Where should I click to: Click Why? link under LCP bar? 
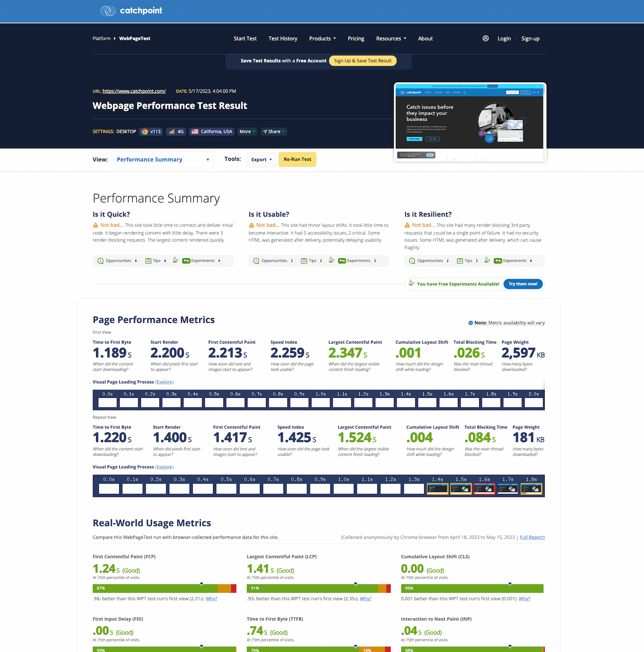pos(365,599)
